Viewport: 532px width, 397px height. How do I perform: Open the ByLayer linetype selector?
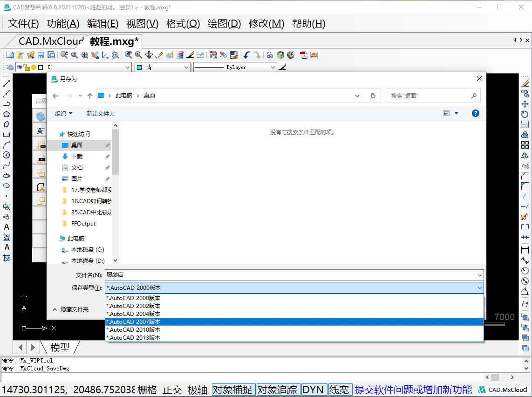pos(235,67)
